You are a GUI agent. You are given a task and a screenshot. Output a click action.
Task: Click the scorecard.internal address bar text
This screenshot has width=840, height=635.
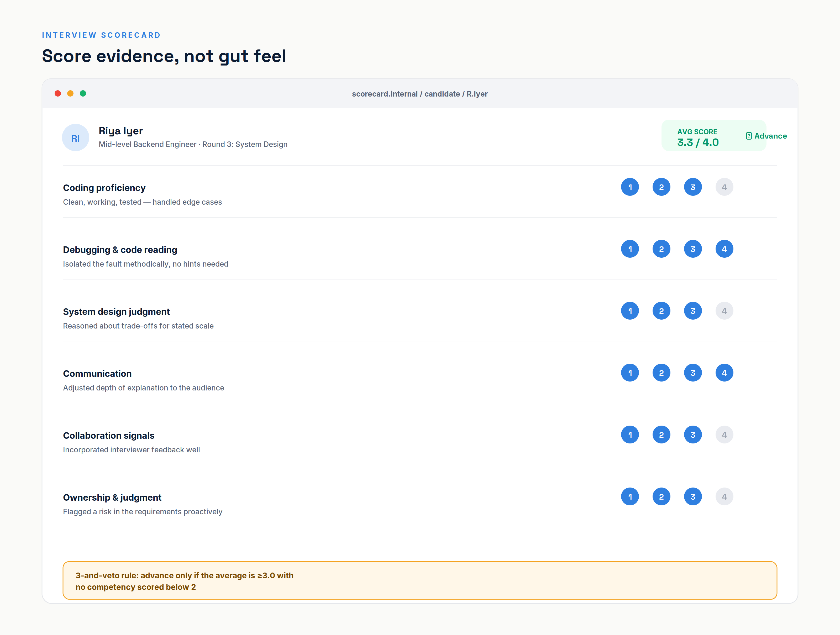[x=420, y=94]
